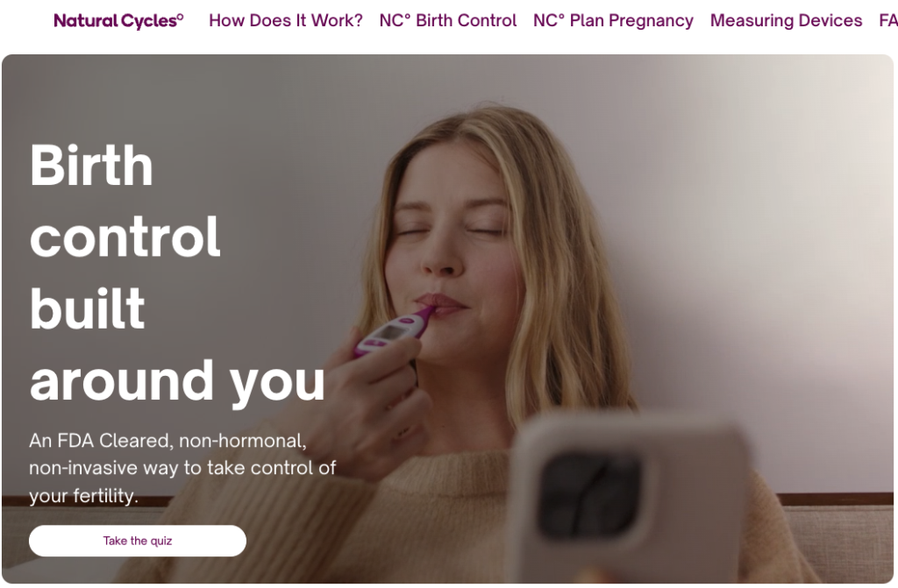Click the cut-off FA link after Measuring Devices

(888, 21)
